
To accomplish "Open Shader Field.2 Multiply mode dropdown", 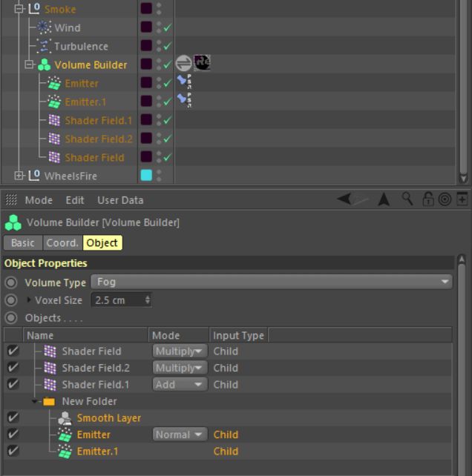I will [180, 368].
